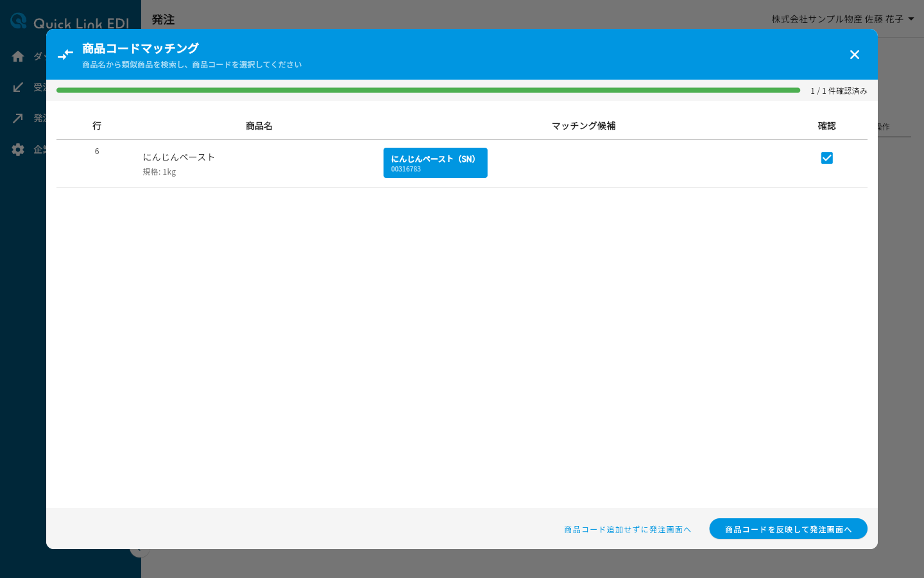
Task: Open the home dashboard sidebar icon
Action: [18, 57]
